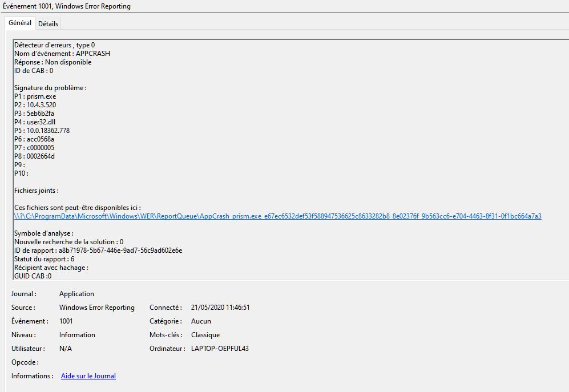The width and height of the screenshot is (569, 392).
Task: Click the Connecté date 21/05/2020 11:46:51
Action: pos(220,308)
